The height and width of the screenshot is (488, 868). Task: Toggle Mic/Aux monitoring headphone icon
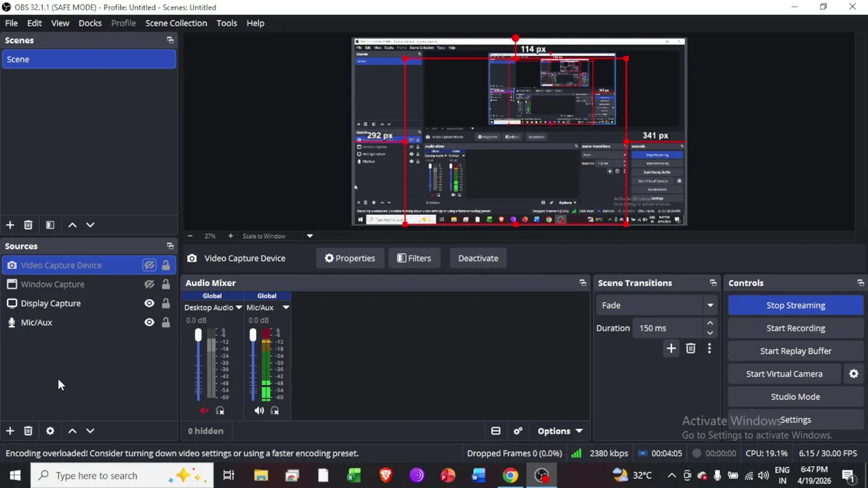275,411
